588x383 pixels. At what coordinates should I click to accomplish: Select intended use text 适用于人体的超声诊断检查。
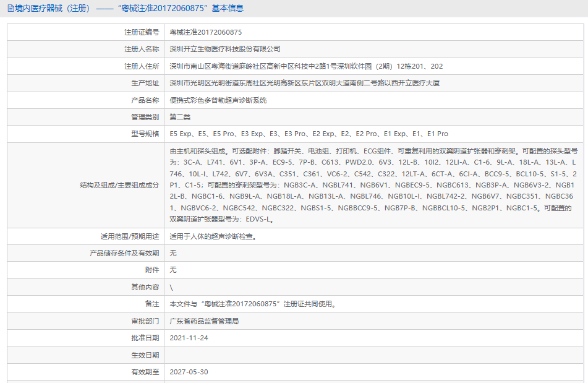click(213, 236)
